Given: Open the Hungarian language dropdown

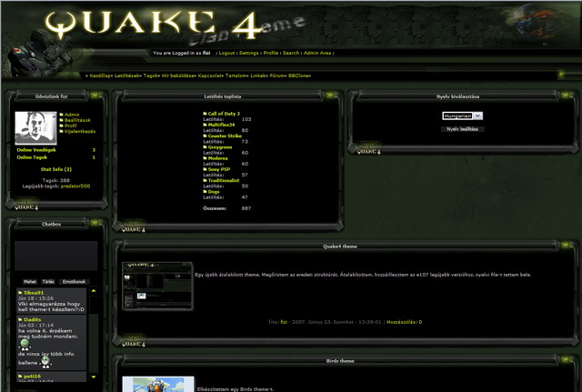Looking at the screenshot, I should pos(462,116).
